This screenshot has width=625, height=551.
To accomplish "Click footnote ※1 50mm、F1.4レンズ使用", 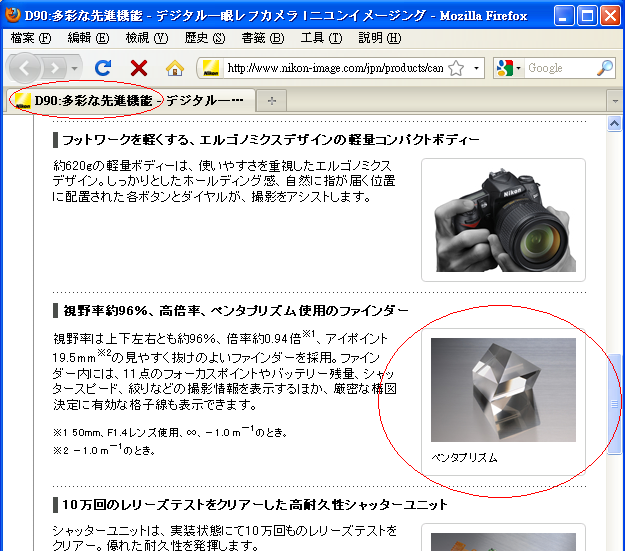I will [x=170, y=432].
